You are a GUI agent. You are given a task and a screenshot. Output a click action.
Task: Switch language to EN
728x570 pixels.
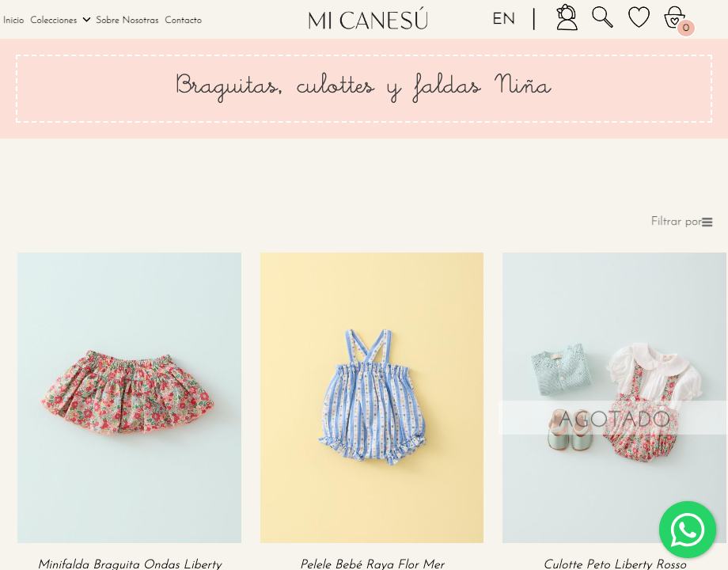coord(504,19)
